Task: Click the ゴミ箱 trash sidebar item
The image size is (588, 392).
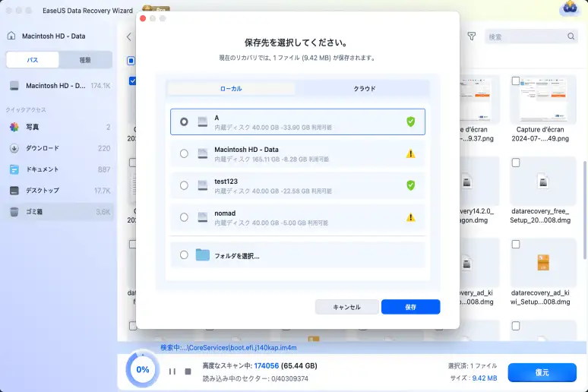Action: point(59,211)
